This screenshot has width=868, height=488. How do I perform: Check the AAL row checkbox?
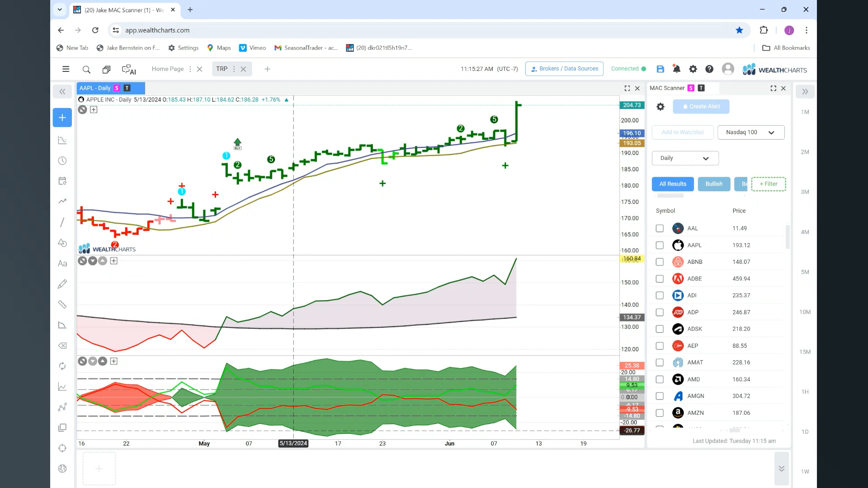pyautogui.click(x=660, y=229)
